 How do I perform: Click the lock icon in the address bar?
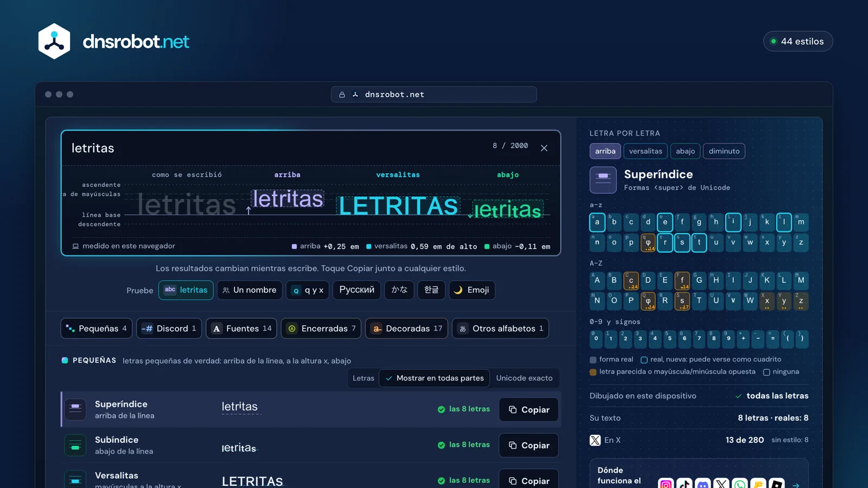click(342, 94)
